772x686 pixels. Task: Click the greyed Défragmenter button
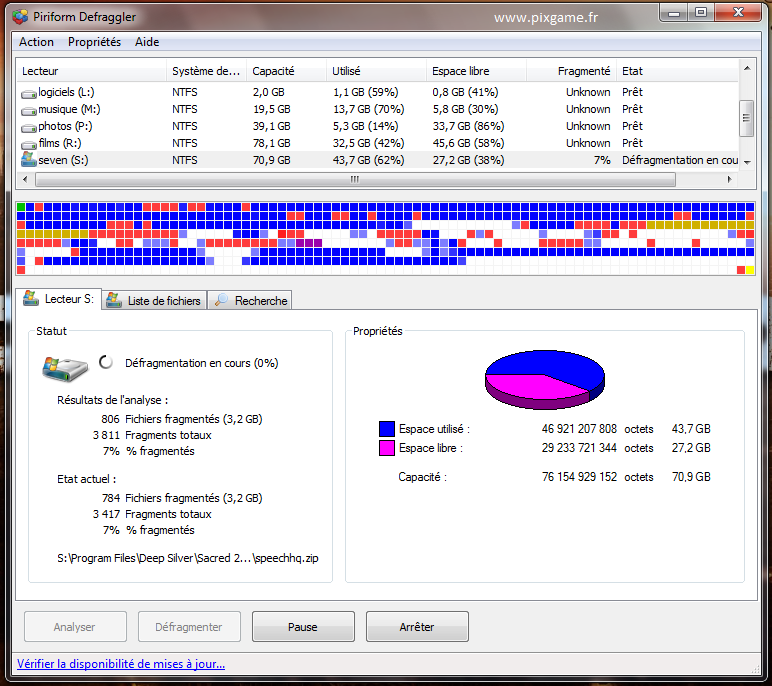coord(189,627)
